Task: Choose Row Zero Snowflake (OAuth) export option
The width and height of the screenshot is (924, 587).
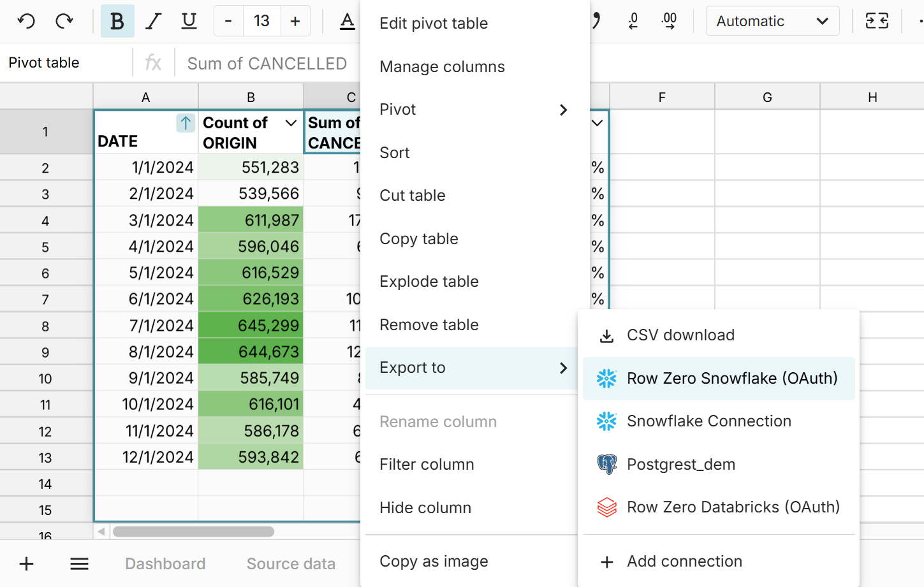Action: pyautogui.click(x=733, y=378)
